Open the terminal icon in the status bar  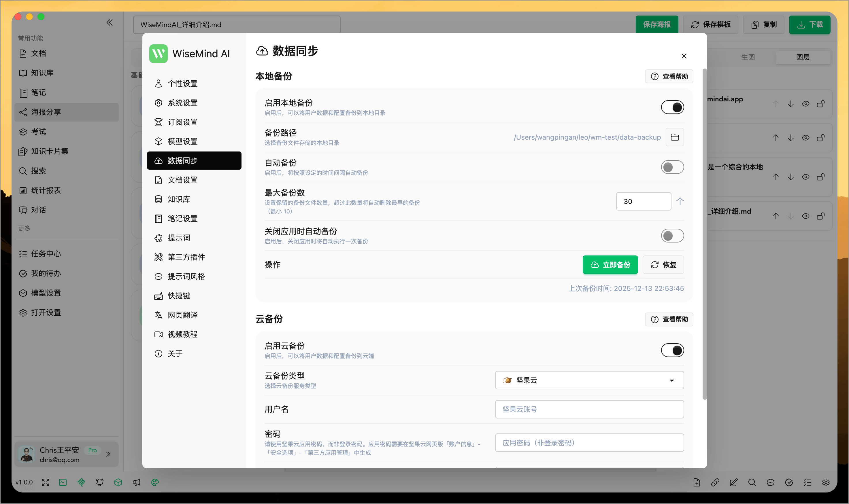point(63,482)
